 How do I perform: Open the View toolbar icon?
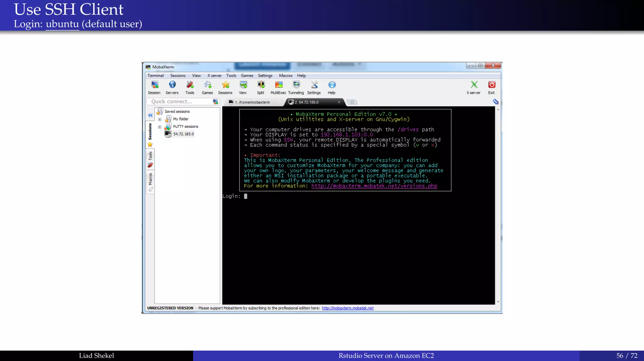click(243, 87)
